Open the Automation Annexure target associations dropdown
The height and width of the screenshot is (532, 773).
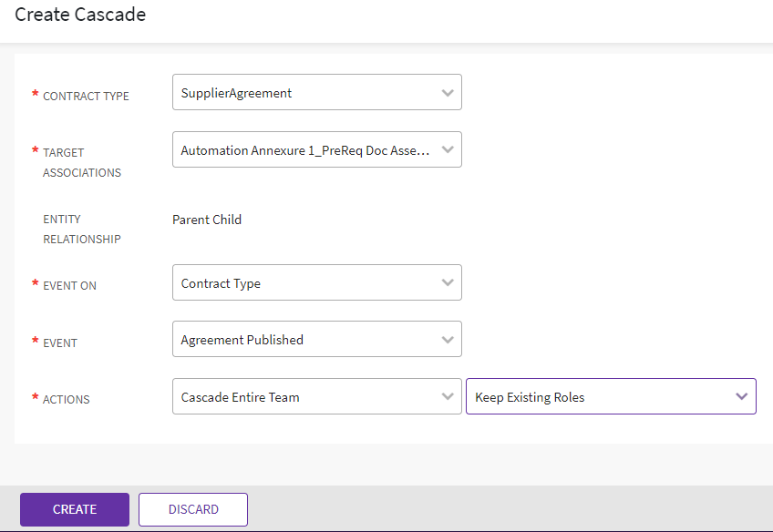[305, 150]
